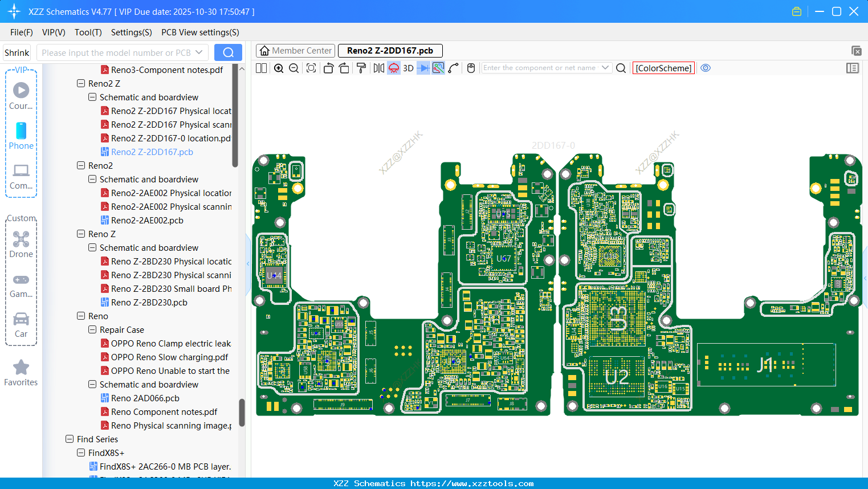Select connector J1 on the PCB
The image size is (868, 489).
[766, 365]
